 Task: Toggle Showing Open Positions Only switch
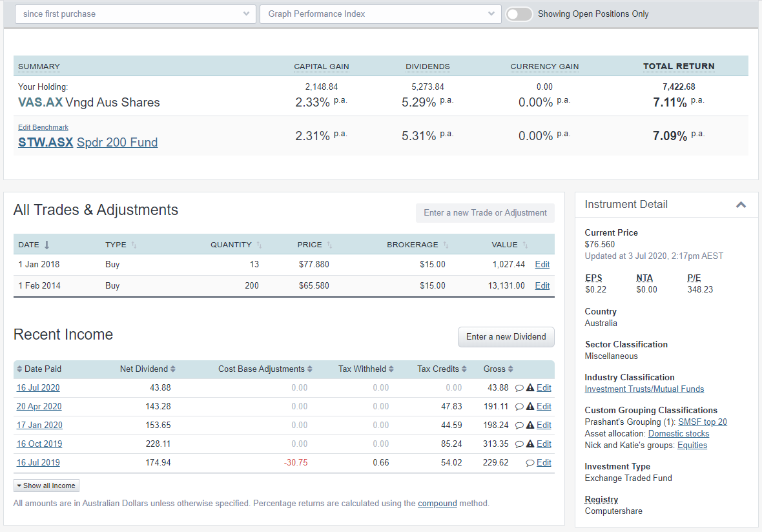(x=519, y=13)
